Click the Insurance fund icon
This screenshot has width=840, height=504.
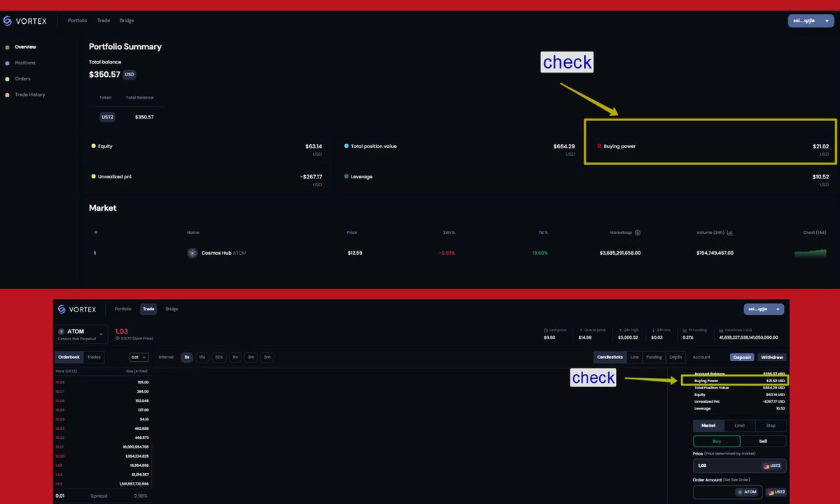coord(720,329)
